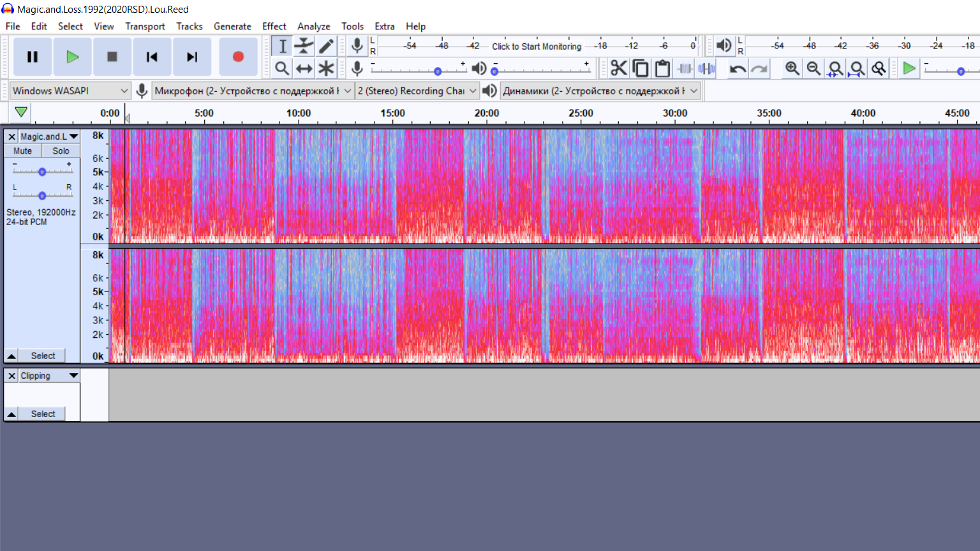This screenshot has height=551, width=980.
Task: Click the Skip to Start button
Action: (x=152, y=57)
